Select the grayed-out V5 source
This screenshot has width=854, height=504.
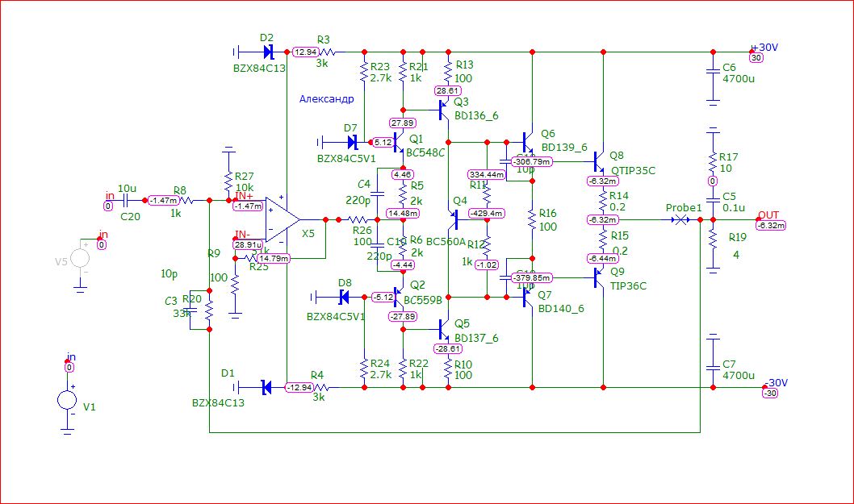(x=80, y=257)
